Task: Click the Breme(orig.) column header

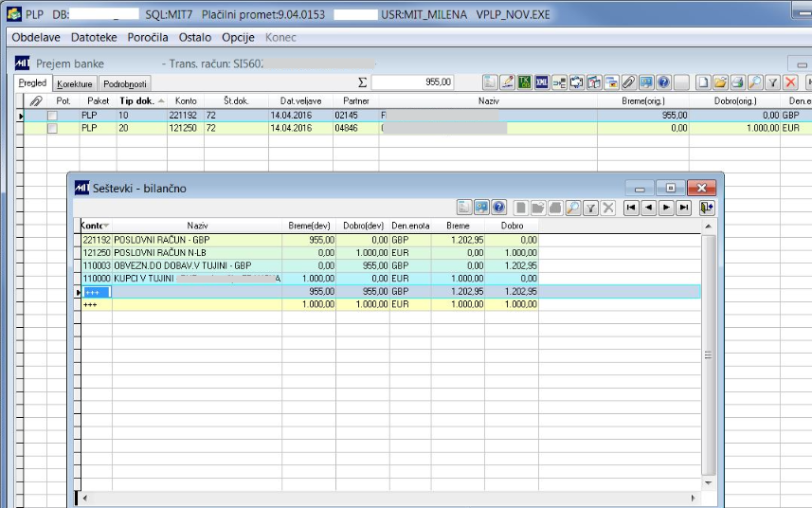Action: pyautogui.click(x=643, y=101)
